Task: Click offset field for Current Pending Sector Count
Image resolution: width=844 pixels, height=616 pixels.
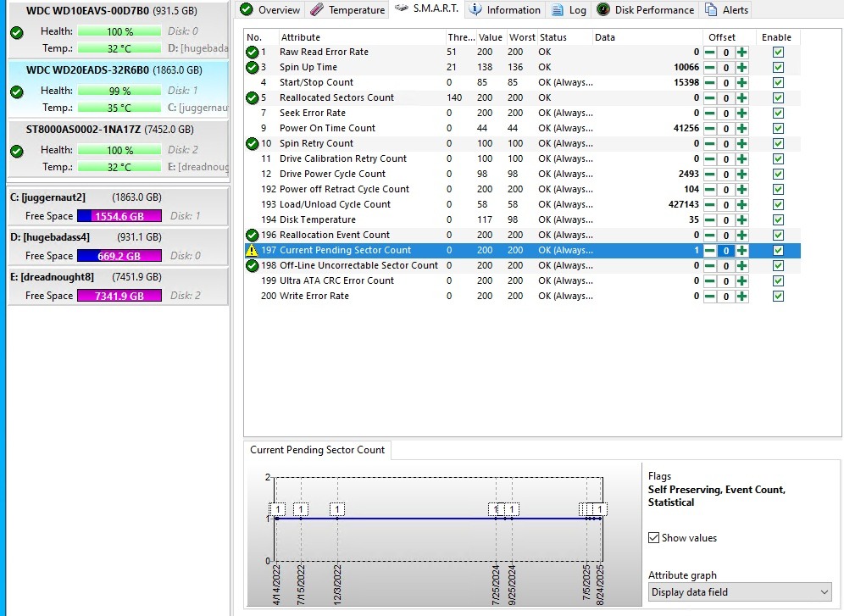Action: pyautogui.click(x=726, y=251)
